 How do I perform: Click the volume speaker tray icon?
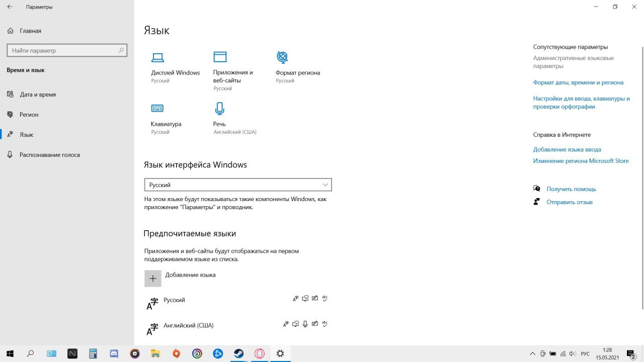573,354
